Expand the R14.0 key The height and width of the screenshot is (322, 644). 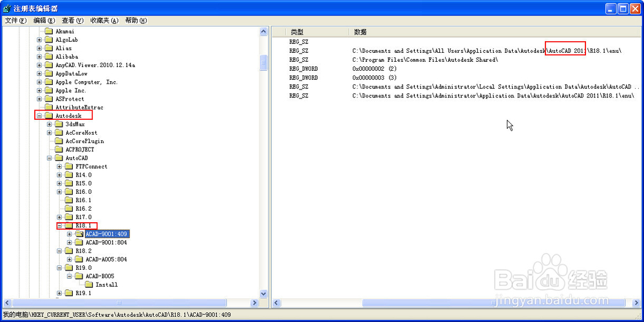pyautogui.click(x=59, y=175)
